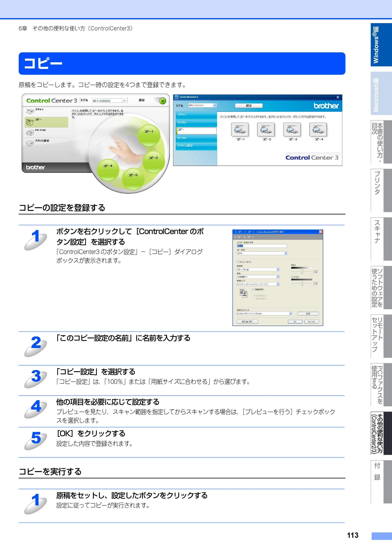Launch the green コピー1 bubble button
The height and width of the screenshot is (555, 392).
(149, 135)
